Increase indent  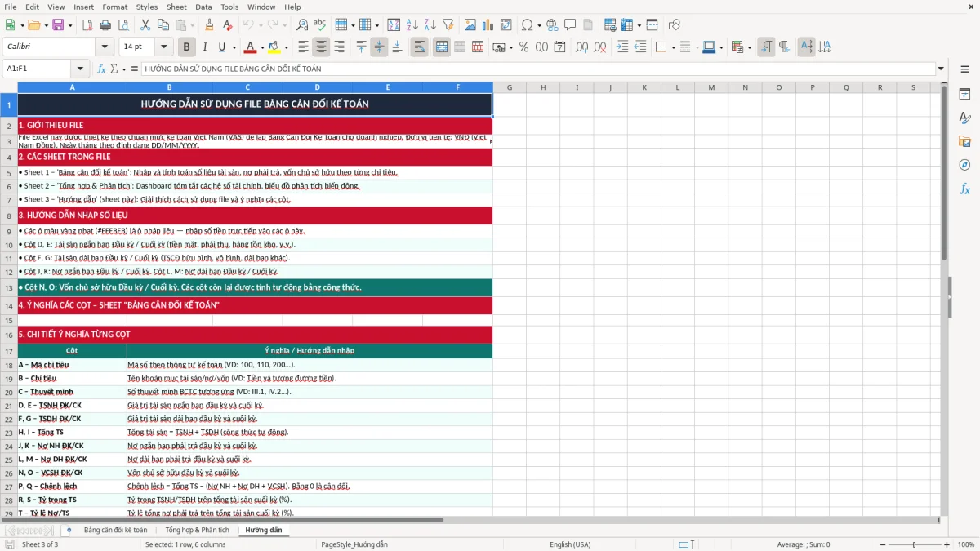tap(622, 47)
